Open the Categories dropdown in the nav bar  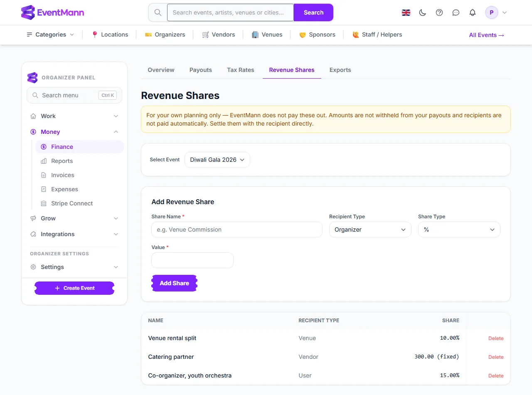50,35
